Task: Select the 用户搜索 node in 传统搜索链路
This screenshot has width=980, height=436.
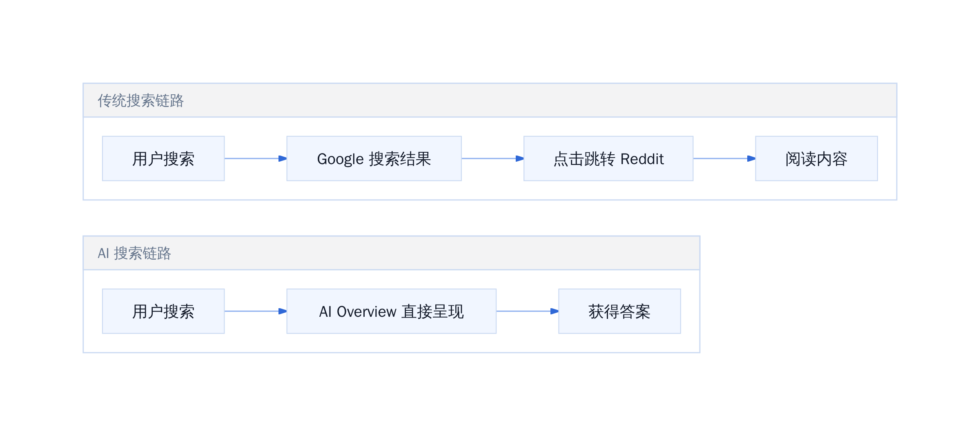Action: coord(163,158)
